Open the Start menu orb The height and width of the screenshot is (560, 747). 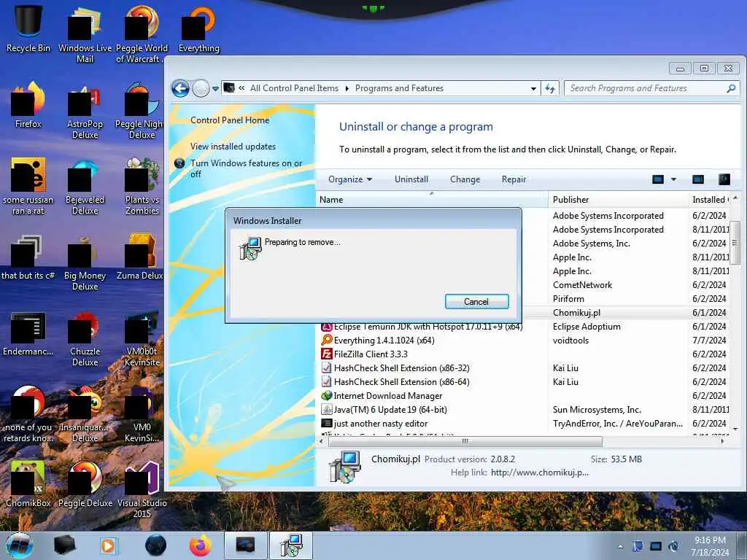(x=20, y=545)
